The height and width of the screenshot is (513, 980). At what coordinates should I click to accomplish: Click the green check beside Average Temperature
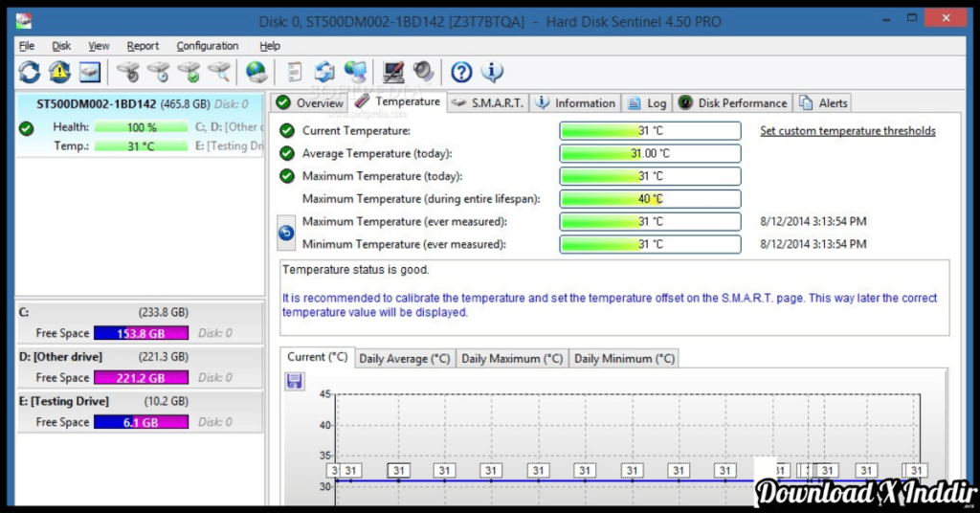[x=287, y=153]
